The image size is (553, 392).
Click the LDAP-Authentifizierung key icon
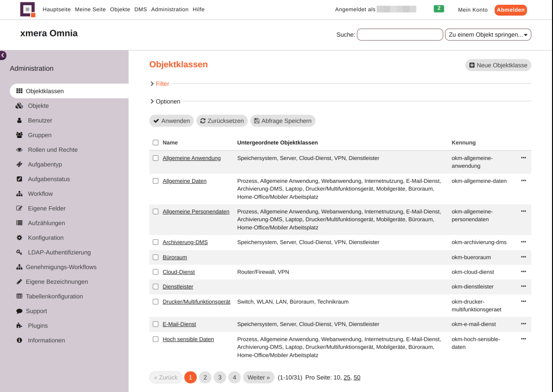[20, 253]
